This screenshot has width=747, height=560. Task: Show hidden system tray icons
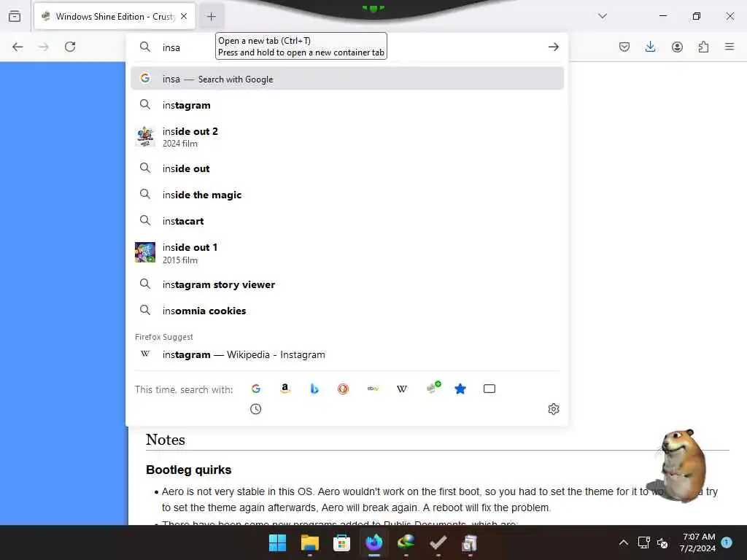point(623,542)
